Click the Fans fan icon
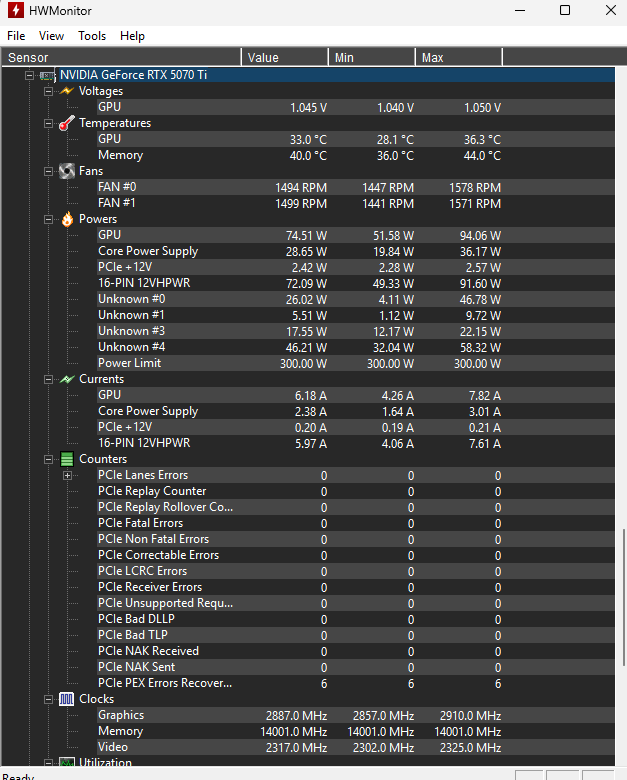Viewport: 627px width, 780px height. (x=67, y=171)
